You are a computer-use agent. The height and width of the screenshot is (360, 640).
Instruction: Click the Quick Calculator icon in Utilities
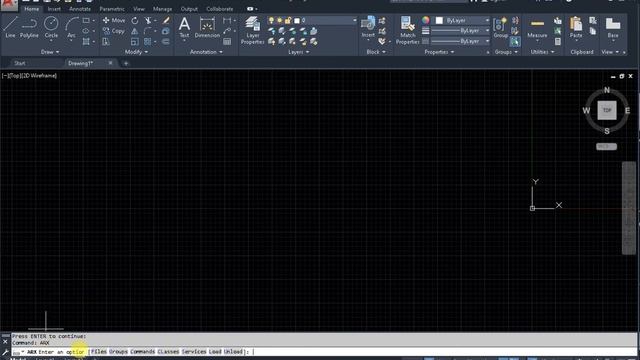click(x=558, y=42)
